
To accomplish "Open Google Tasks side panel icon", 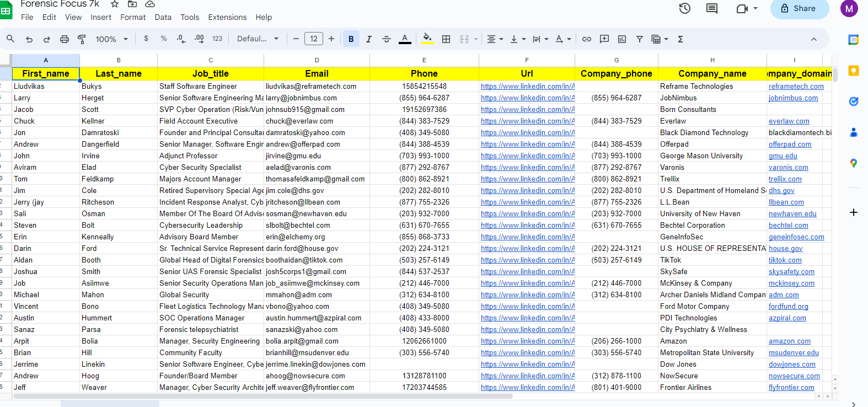I will 854,101.
